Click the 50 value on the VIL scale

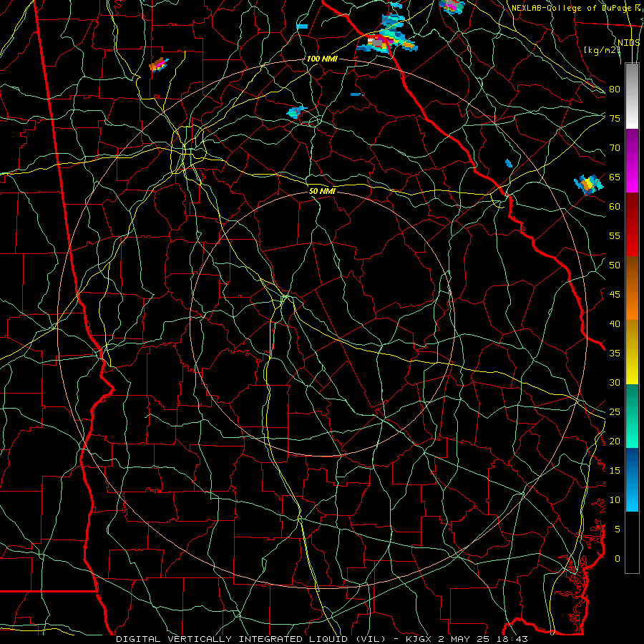coord(615,265)
